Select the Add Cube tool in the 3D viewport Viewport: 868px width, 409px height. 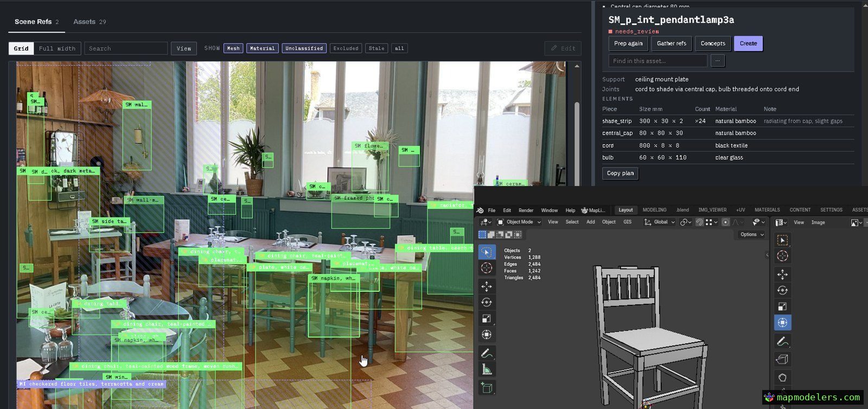[x=487, y=387]
